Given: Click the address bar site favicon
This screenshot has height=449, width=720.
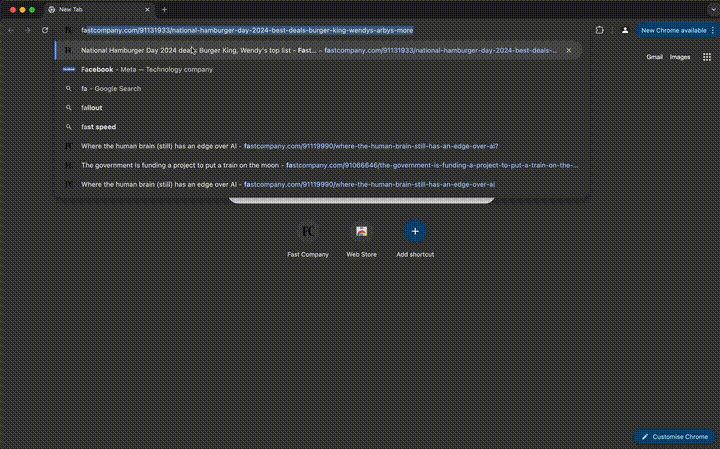Looking at the screenshot, I should [68, 30].
